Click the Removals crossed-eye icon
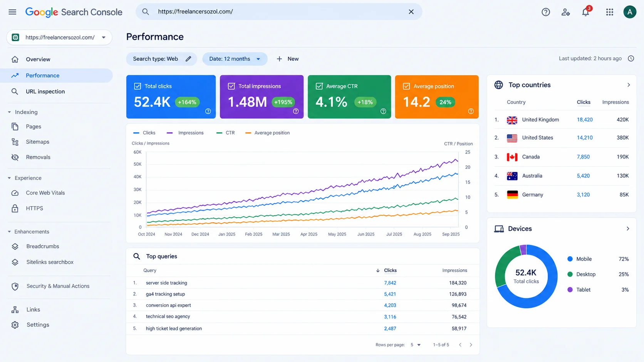 coord(15,157)
